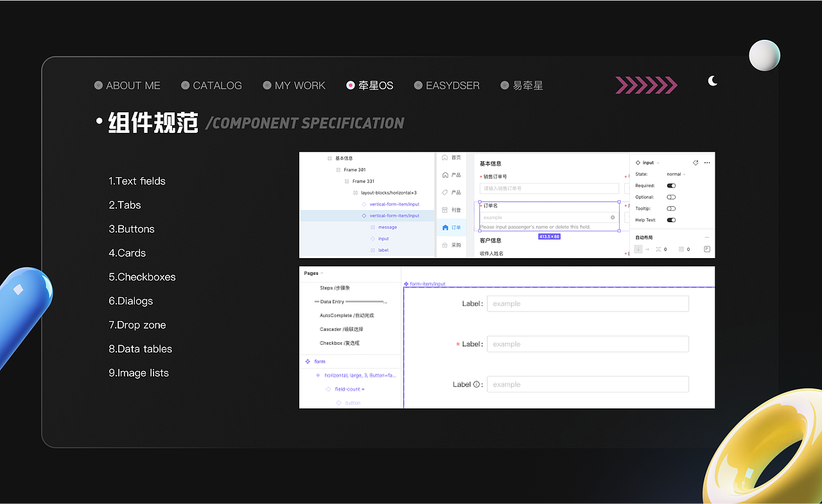Screen dimensions: 822x504
Task: Open the AutoComplete /自动完成 page
Action: 347,315
